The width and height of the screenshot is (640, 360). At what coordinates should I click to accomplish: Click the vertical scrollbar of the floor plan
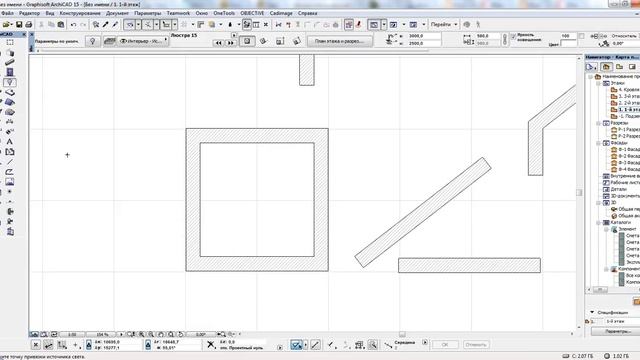(579, 192)
